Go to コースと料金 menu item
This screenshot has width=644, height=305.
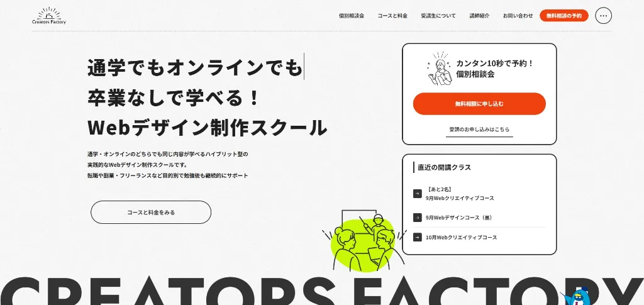[392, 16]
